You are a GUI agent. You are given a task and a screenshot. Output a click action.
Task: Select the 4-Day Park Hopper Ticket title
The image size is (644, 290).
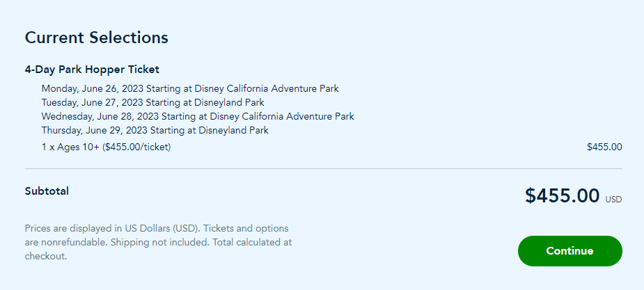92,70
